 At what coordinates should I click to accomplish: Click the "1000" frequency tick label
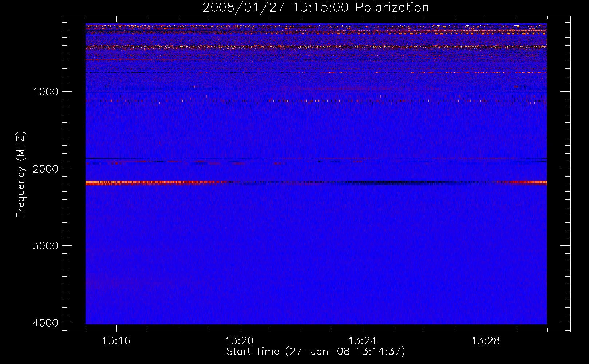point(46,91)
